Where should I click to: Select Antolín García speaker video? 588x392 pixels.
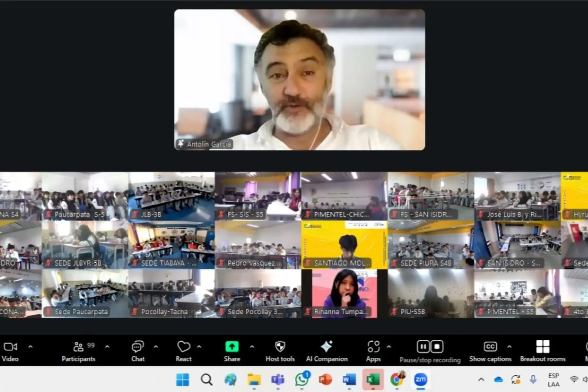click(300, 80)
